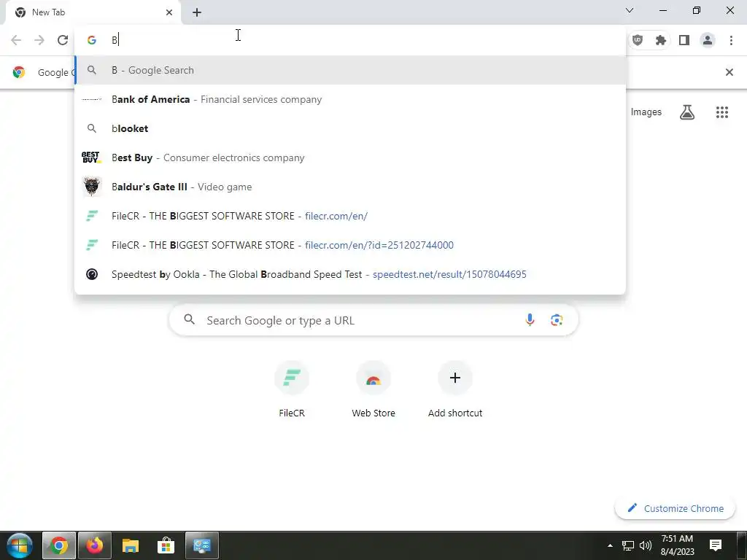
Task: Open the network status tray icon
Action: point(628,545)
